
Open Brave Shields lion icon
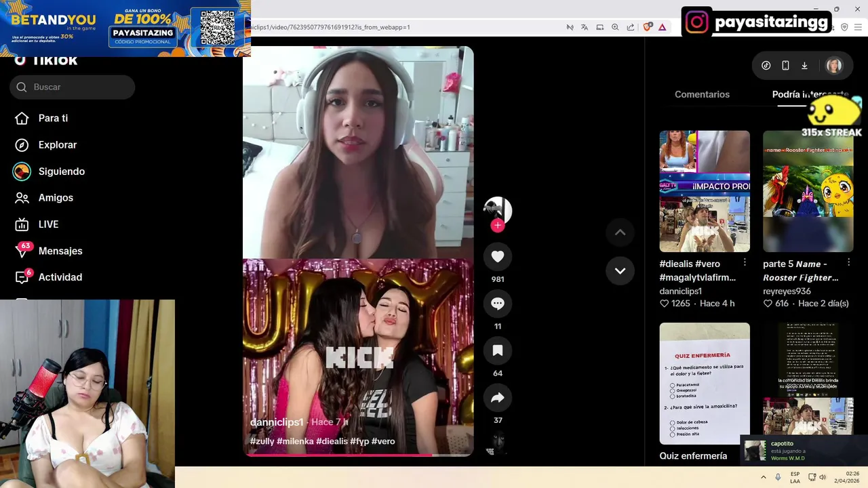click(x=648, y=27)
